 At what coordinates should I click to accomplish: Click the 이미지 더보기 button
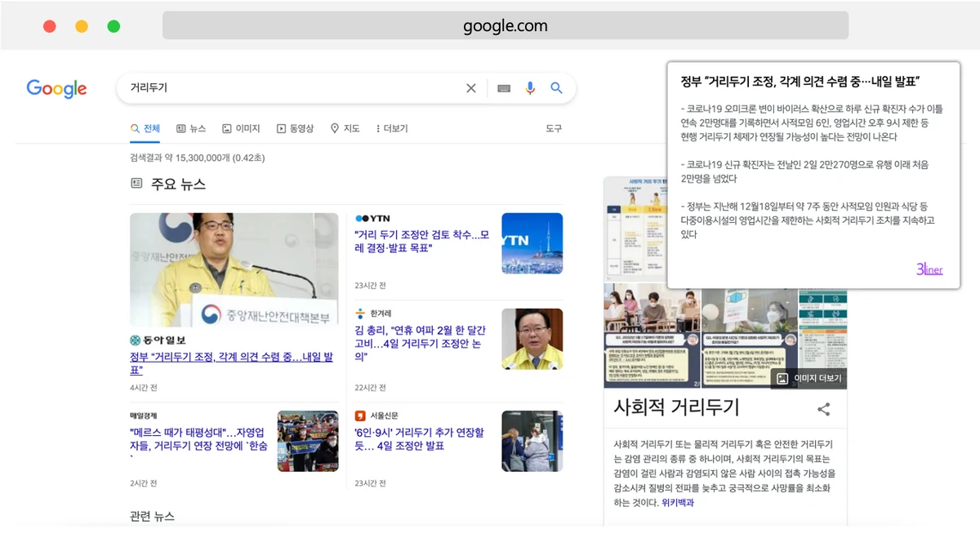[808, 378]
